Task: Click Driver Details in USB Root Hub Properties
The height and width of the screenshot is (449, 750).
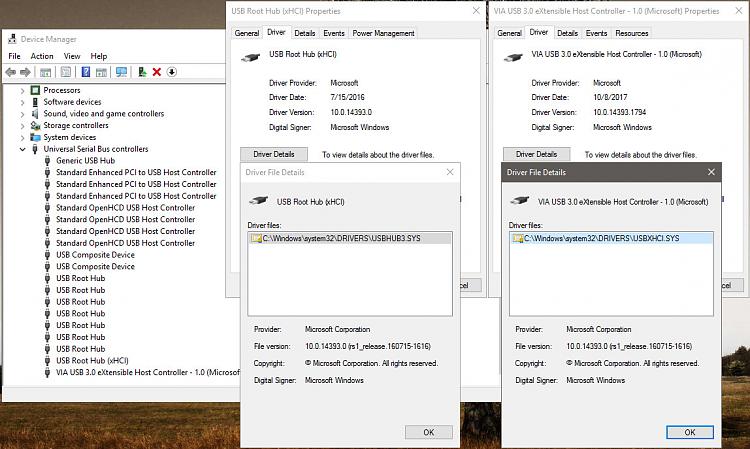Action: [274, 154]
